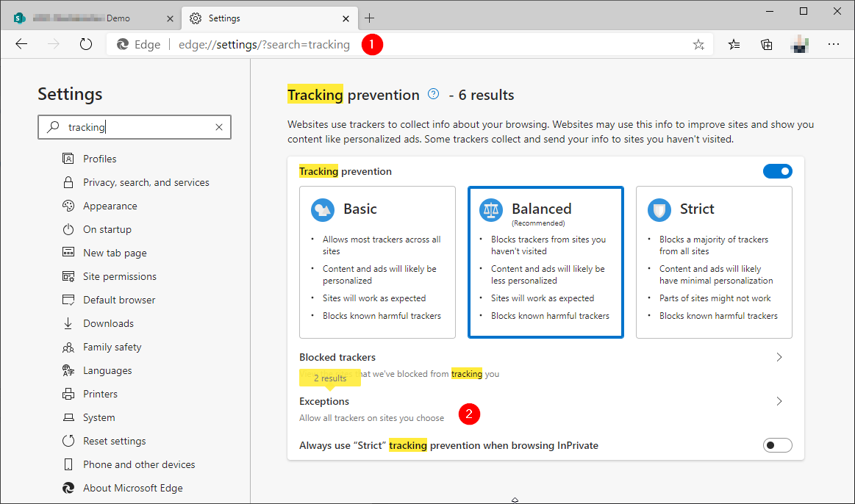Reload the page with the refresh icon
The width and height of the screenshot is (855, 504).
(x=85, y=44)
